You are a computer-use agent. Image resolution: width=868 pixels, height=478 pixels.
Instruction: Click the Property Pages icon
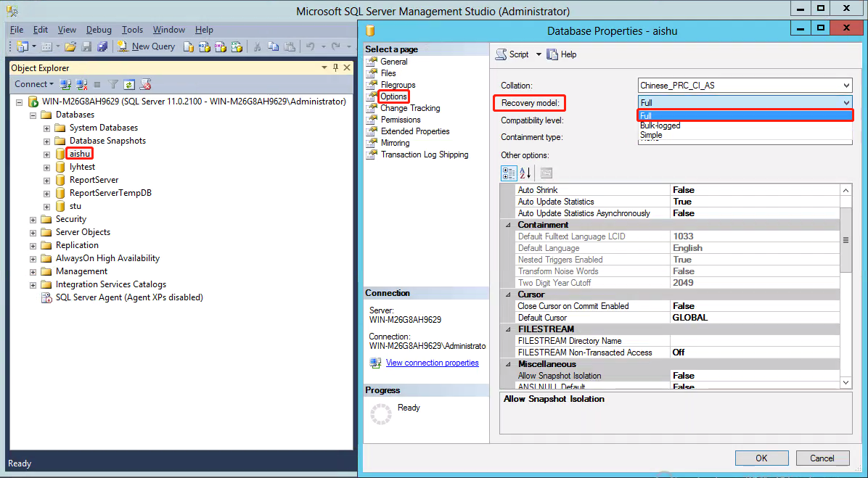[546, 173]
